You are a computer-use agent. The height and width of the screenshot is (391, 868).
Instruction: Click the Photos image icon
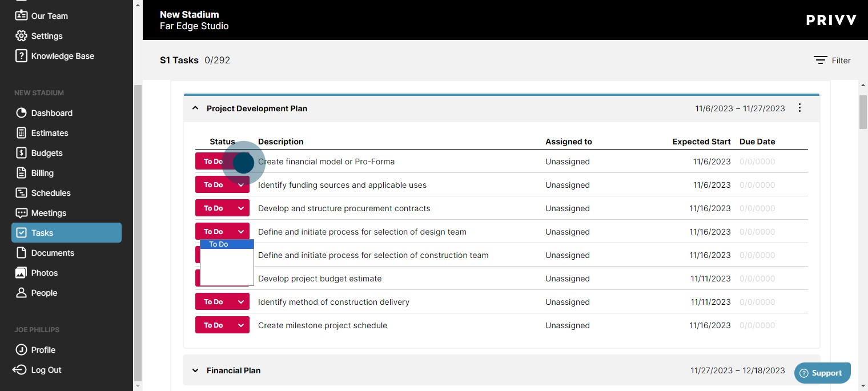coord(21,273)
